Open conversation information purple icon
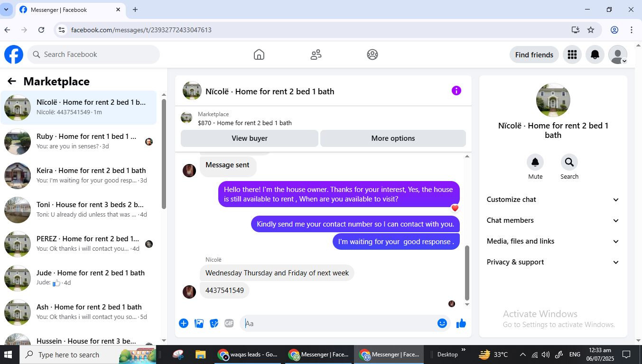The height and width of the screenshot is (364, 642). point(456,91)
